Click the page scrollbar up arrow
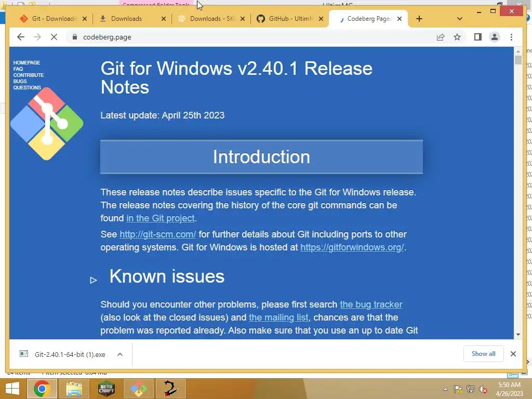The height and width of the screenshot is (399, 532). click(518, 51)
